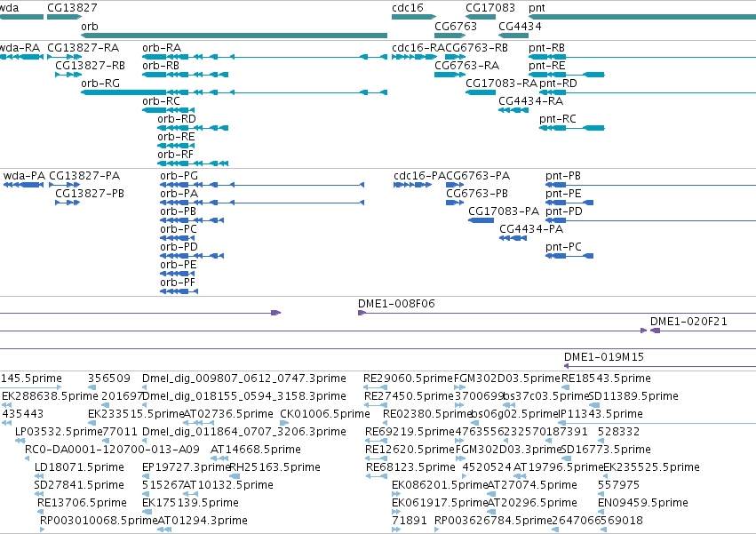The width and height of the screenshot is (756, 534).
Task: Select the cdc16-PA protein label
Action: [419, 176]
